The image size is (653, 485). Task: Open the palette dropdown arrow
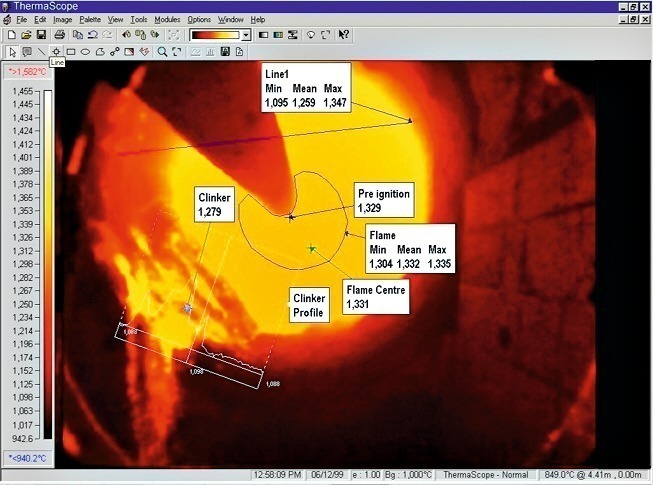click(246, 35)
